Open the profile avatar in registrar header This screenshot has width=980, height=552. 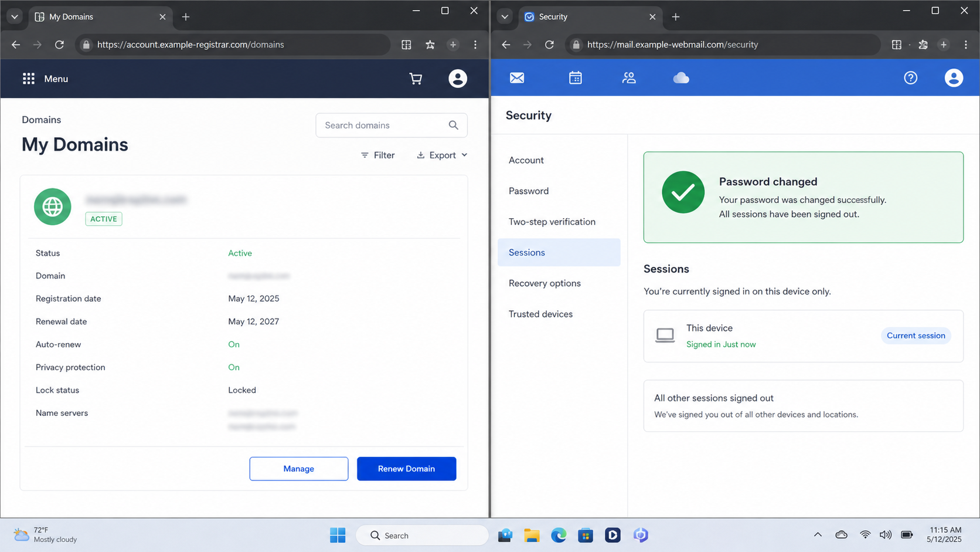click(x=458, y=79)
